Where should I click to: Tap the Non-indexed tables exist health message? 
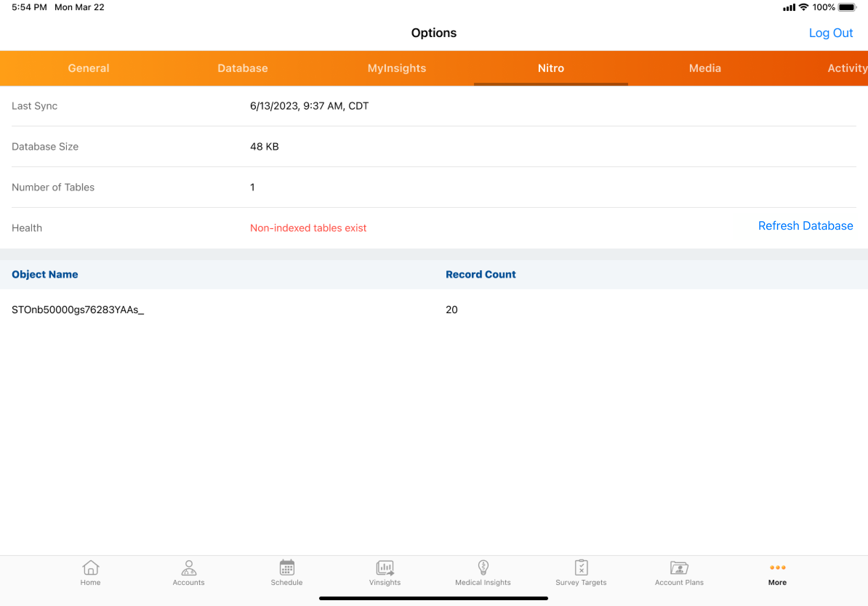point(308,228)
